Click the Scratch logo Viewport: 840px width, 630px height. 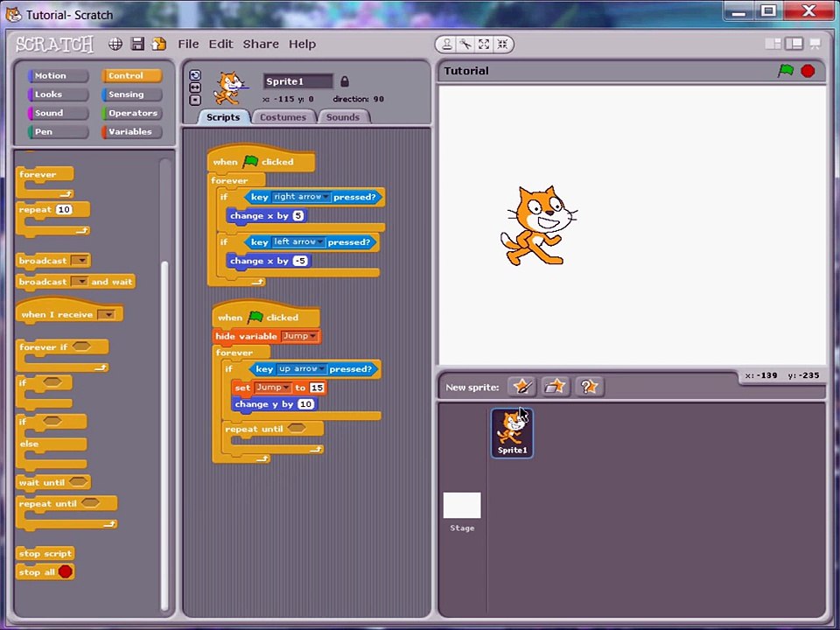[54, 44]
